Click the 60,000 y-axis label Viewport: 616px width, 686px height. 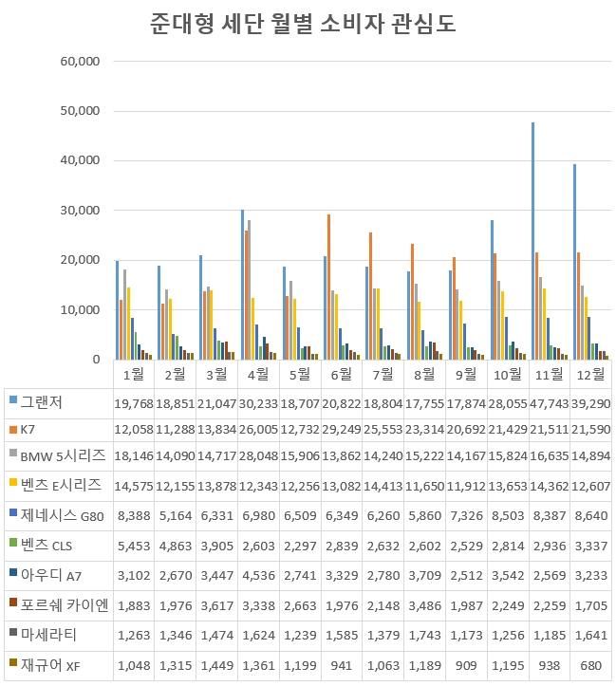point(80,62)
